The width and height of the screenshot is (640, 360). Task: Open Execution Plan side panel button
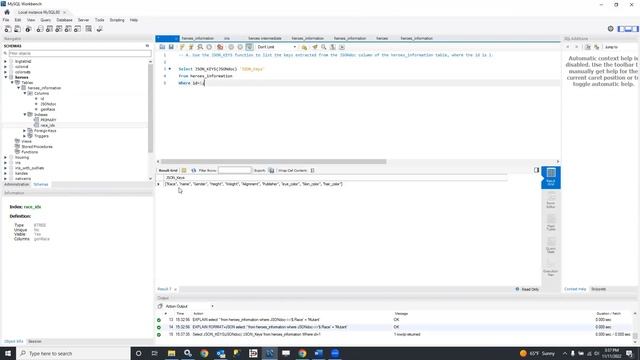coord(551,267)
